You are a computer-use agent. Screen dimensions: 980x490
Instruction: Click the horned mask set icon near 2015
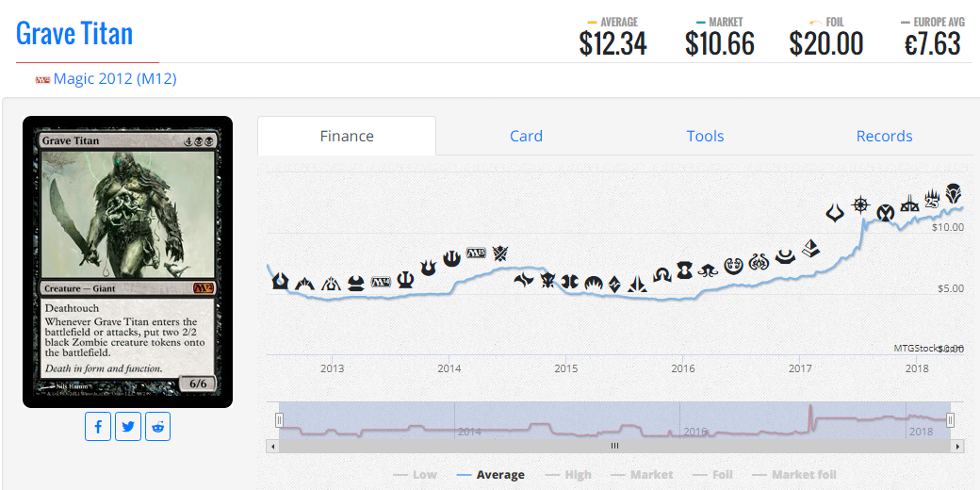coord(548,280)
